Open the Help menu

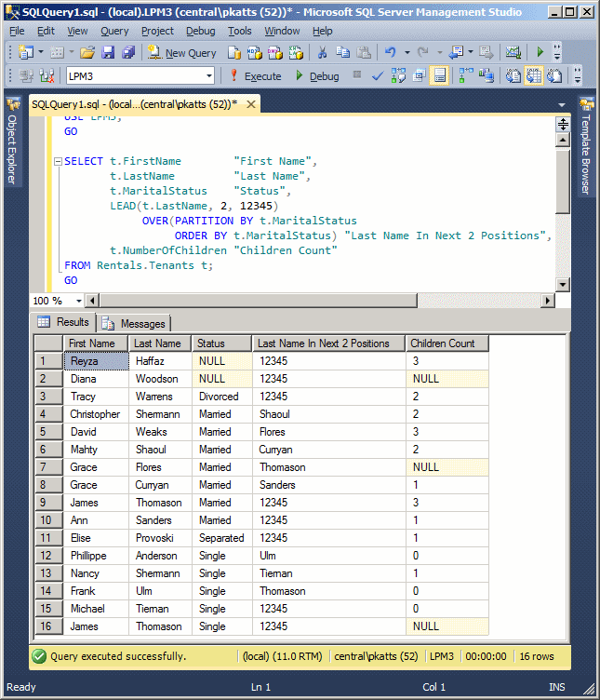(322, 31)
